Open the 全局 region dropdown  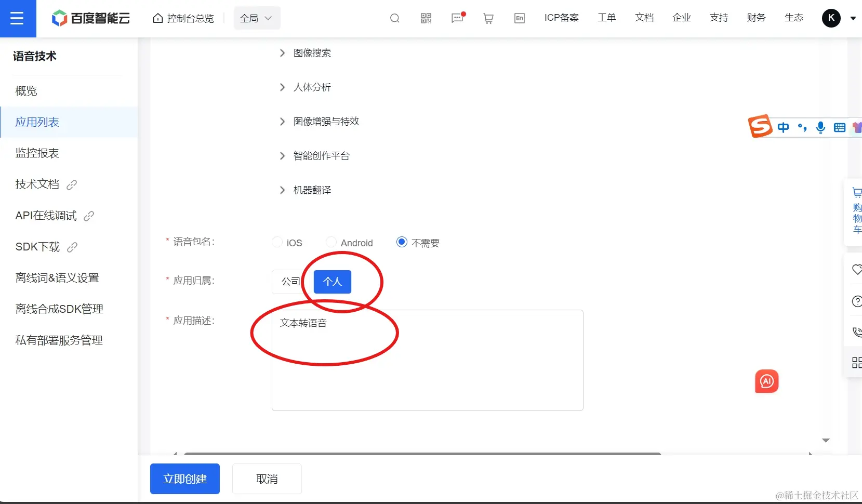point(257,18)
